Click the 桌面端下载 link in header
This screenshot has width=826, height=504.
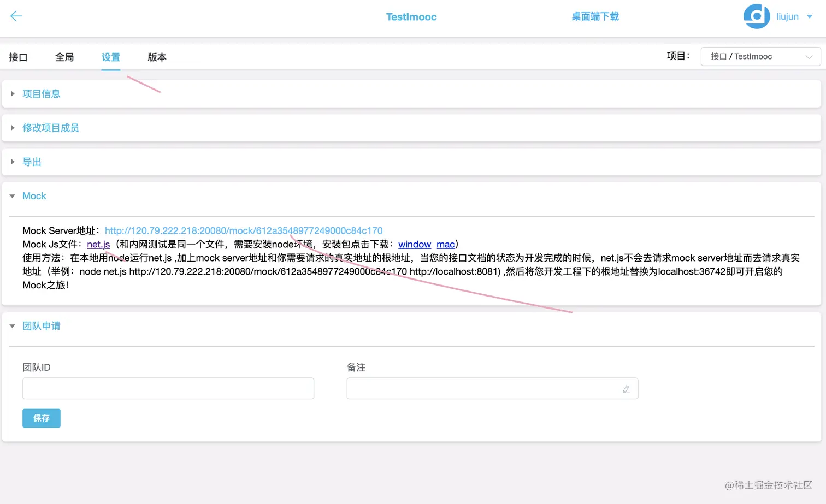(x=595, y=16)
